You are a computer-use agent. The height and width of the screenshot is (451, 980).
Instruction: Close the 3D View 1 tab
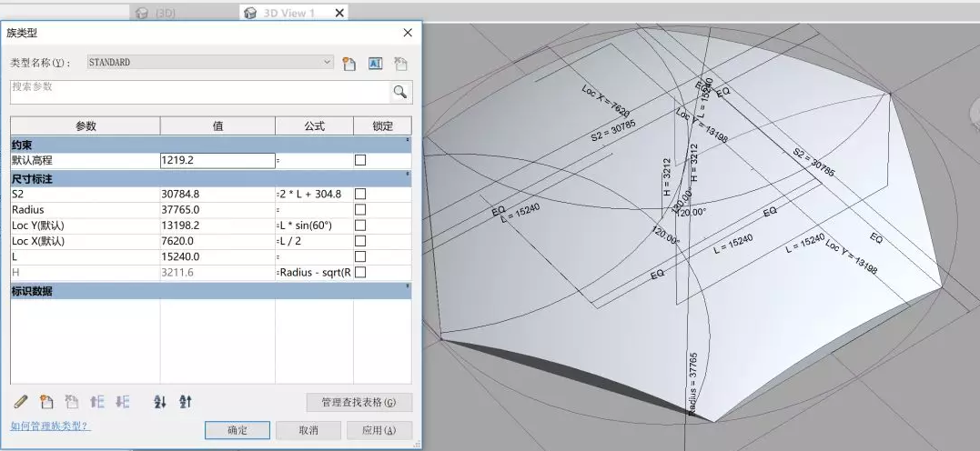click(339, 13)
